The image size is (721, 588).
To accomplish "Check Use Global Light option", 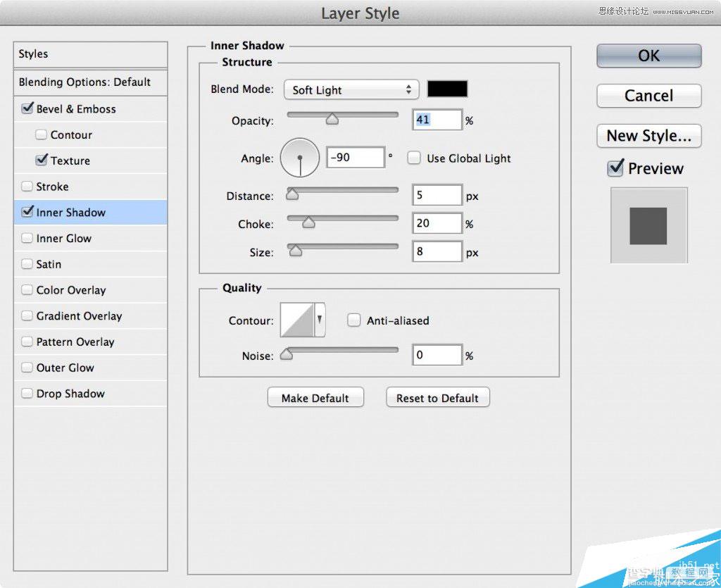I will coord(414,158).
